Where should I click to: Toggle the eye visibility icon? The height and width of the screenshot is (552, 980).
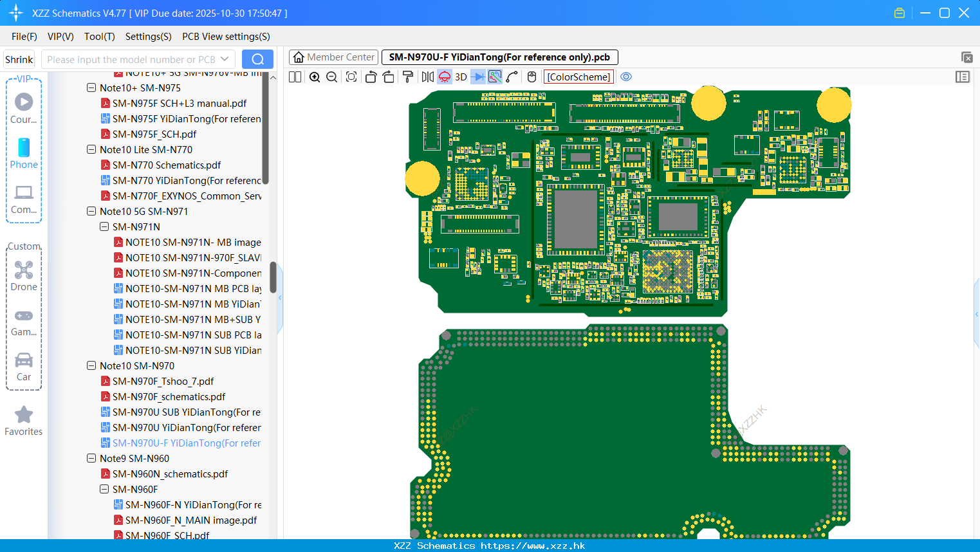tap(626, 77)
